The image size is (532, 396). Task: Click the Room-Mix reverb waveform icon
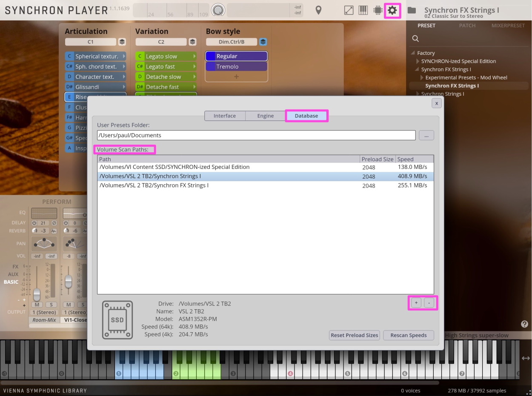coord(54,231)
